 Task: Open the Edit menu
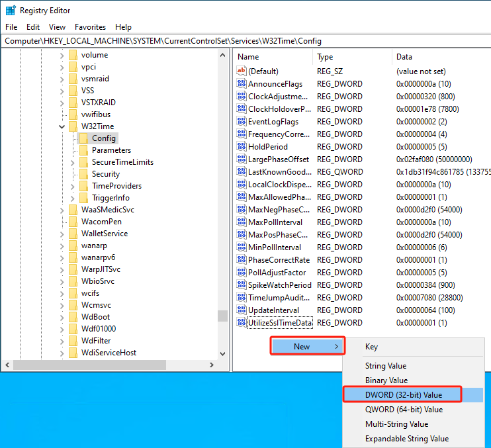click(33, 27)
